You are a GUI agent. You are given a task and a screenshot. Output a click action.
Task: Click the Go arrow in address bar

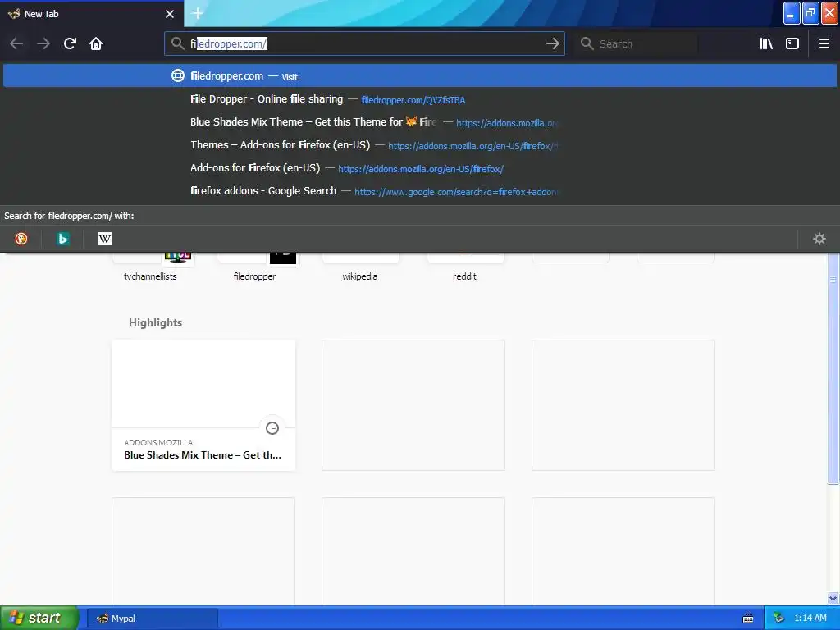[552, 43]
